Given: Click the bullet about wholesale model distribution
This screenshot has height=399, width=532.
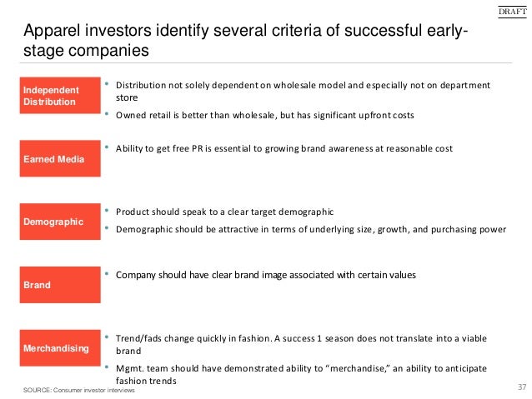Looking at the screenshot, I should point(303,91).
